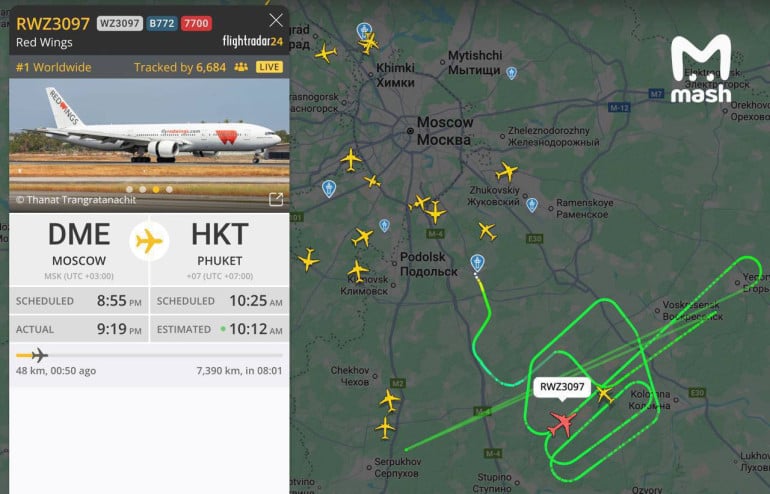Viewport: 770px width, 494px height.
Task: Click the flight progress bar plane marker
Action: point(39,355)
